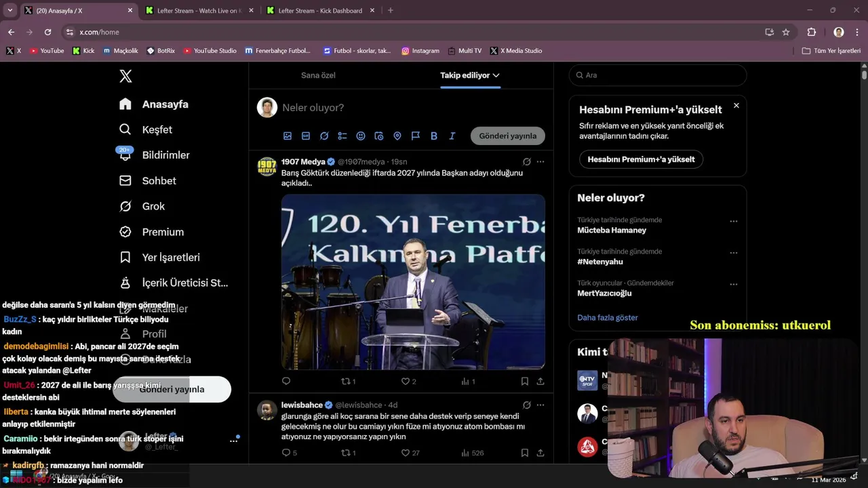Screen dimensions: 868x488
Task: Bookmark the 1907 Medya post
Action: pos(525,382)
